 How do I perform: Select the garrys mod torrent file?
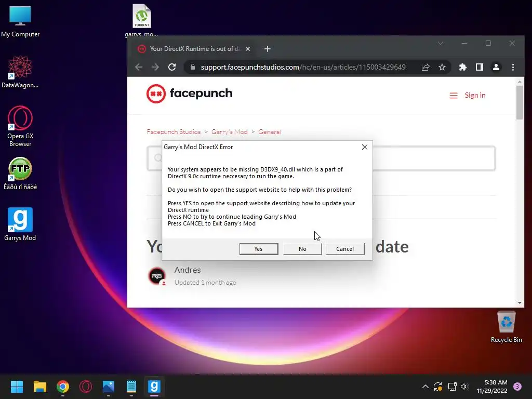141,20
